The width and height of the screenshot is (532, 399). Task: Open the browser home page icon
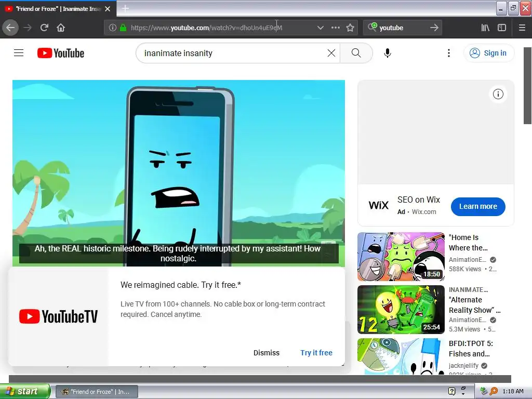click(61, 28)
